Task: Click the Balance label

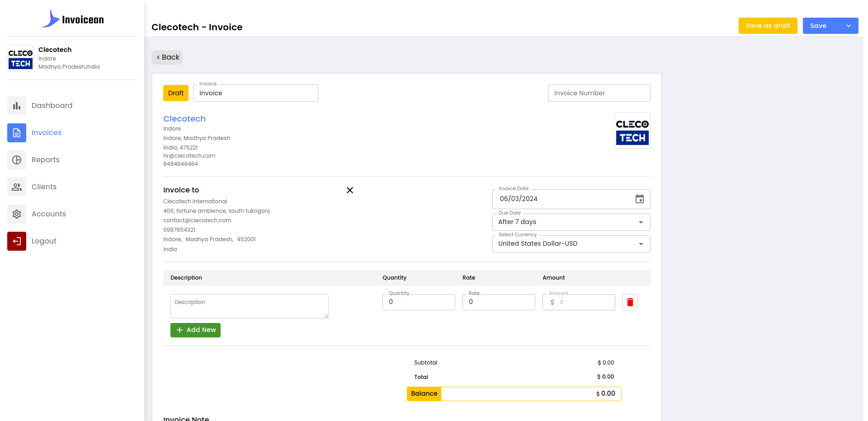Action: click(424, 394)
